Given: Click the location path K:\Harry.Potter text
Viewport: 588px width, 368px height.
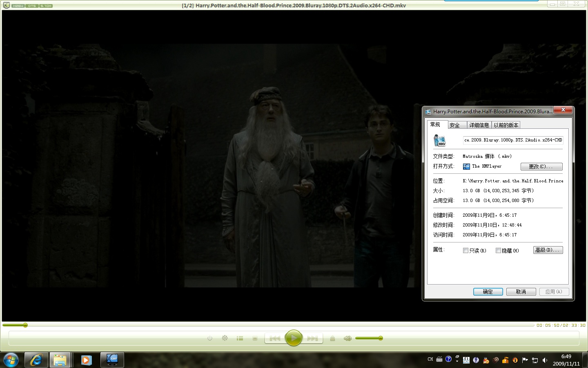Looking at the screenshot, I should tap(513, 181).
